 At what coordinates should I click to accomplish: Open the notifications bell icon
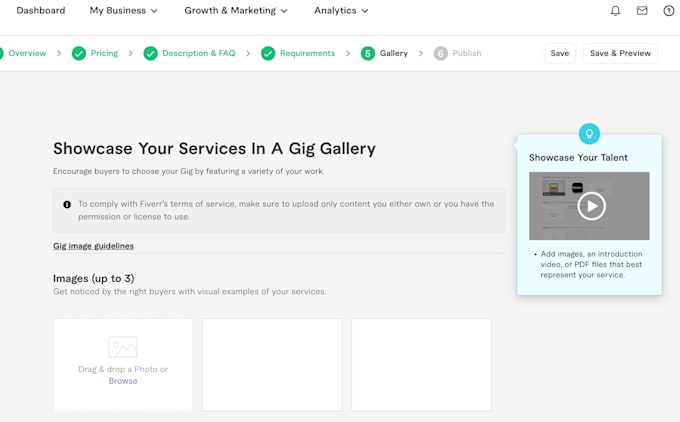point(615,11)
